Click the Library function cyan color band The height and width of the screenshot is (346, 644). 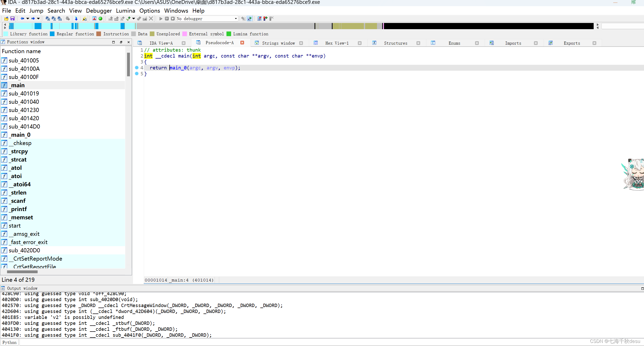tap(5, 34)
